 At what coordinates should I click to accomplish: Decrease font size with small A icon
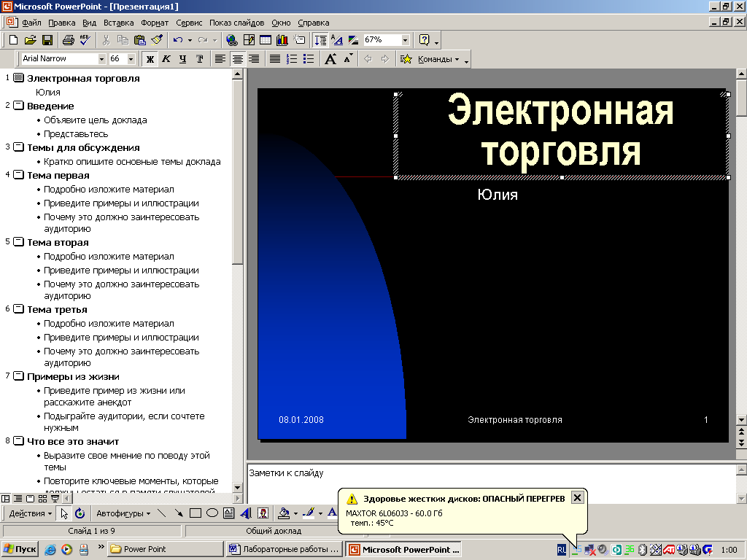pos(348,59)
